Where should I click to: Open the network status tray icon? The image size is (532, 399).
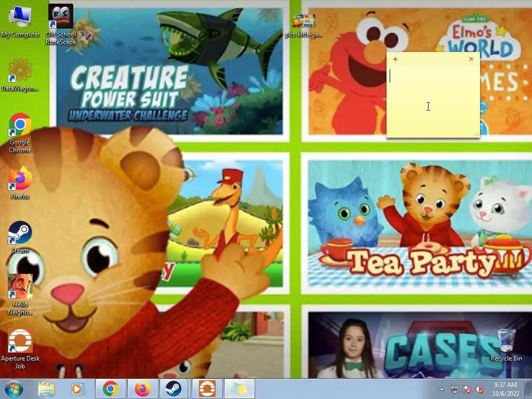pyautogui.click(x=454, y=390)
